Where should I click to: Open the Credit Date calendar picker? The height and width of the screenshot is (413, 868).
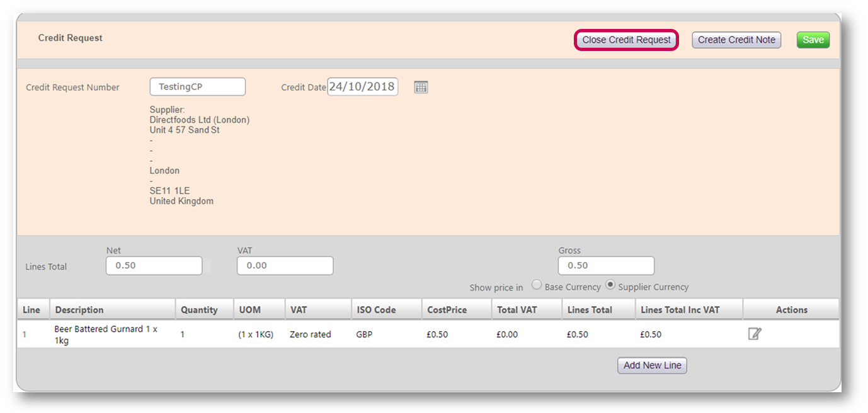(x=421, y=87)
